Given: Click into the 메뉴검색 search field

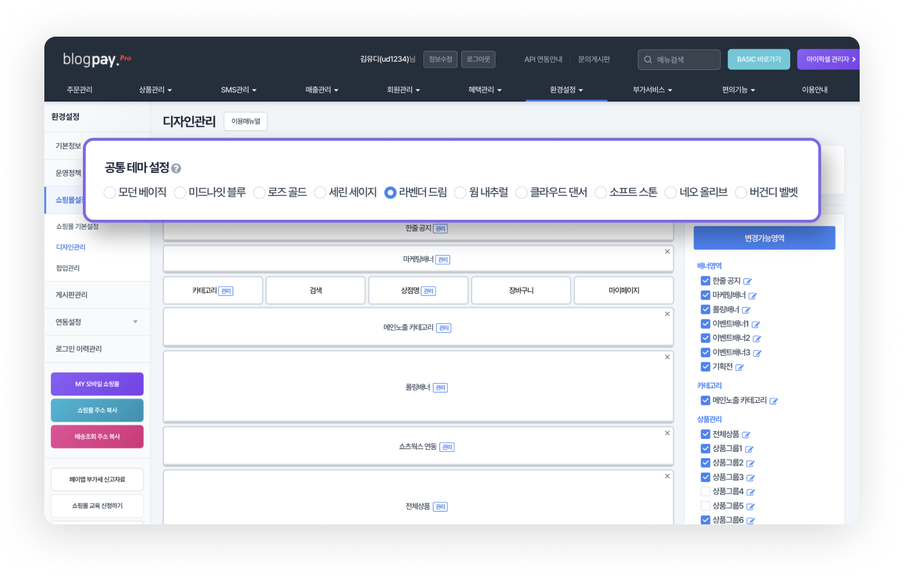Looking at the screenshot, I should coord(679,60).
